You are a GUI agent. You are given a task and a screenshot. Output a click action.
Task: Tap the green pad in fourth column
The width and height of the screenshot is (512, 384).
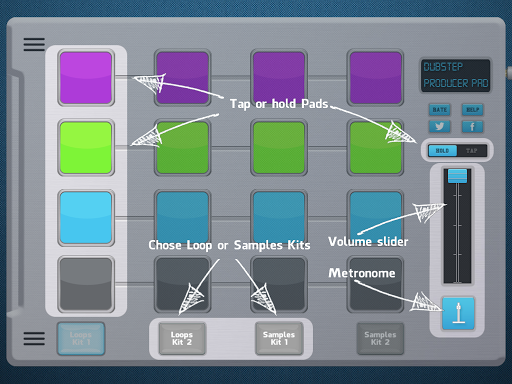pos(376,148)
